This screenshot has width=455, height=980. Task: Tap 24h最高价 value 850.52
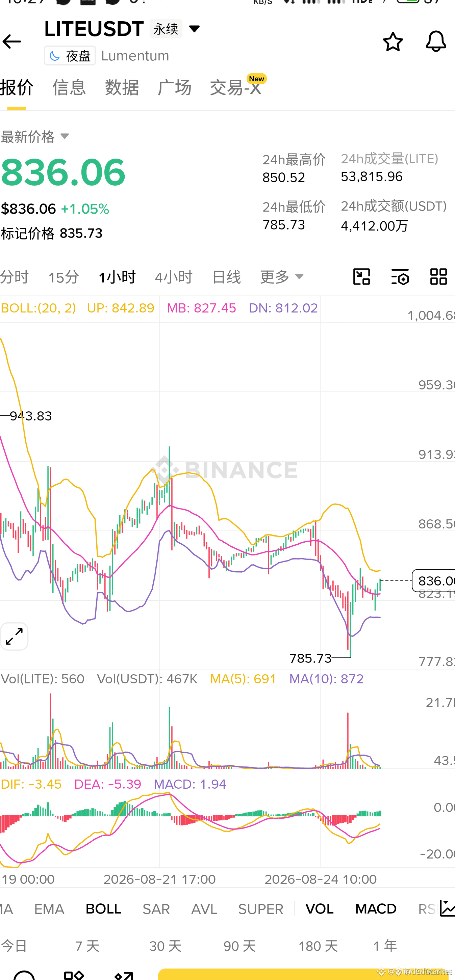pyautogui.click(x=284, y=177)
